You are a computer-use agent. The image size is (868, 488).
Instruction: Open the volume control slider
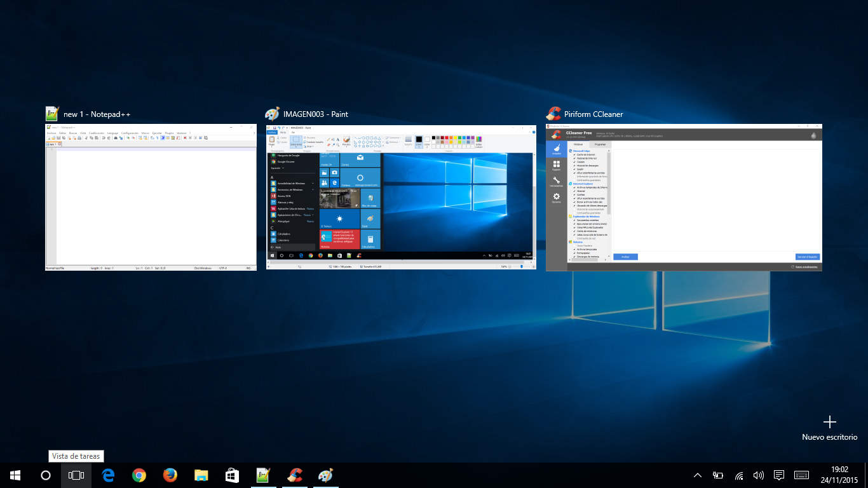pyautogui.click(x=758, y=475)
